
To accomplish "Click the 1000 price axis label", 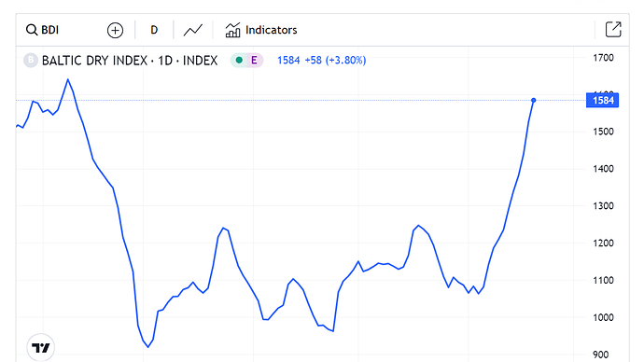I will click(x=603, y=317).
